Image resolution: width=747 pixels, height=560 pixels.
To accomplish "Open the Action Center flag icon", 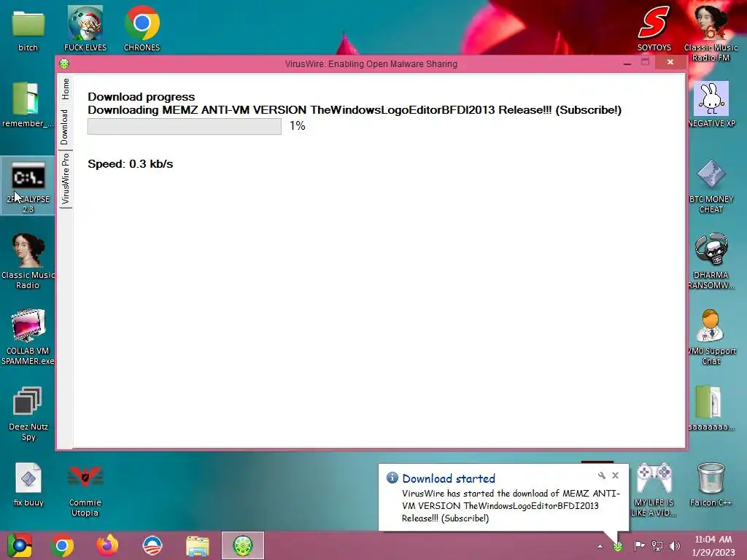I will (x=639, y=545).
